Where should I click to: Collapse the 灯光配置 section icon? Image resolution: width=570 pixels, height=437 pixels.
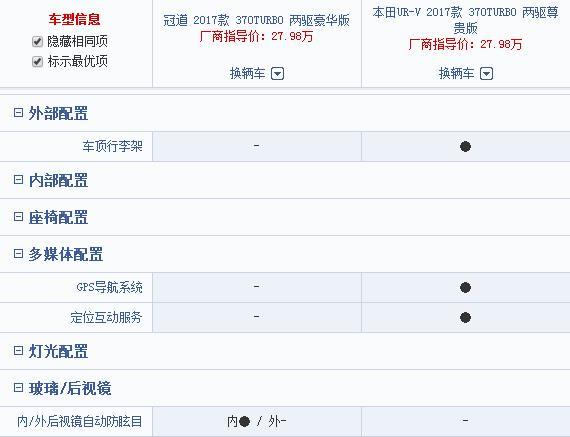18,350
